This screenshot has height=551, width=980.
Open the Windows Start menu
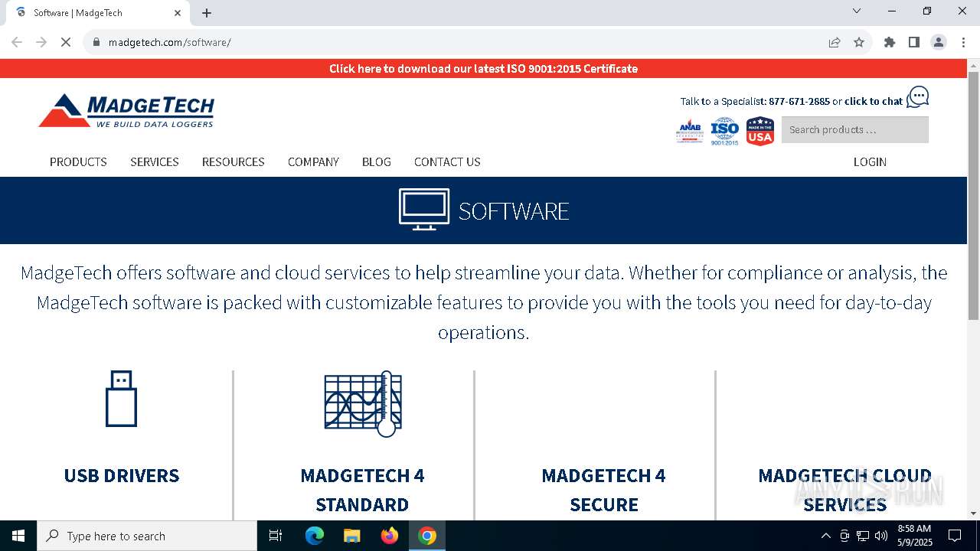18,536
